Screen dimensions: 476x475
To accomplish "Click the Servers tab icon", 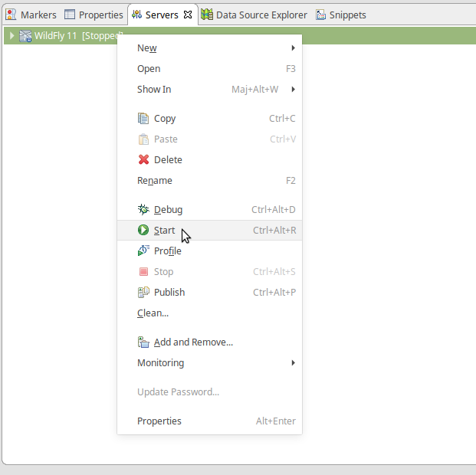I will click(137, 15).
